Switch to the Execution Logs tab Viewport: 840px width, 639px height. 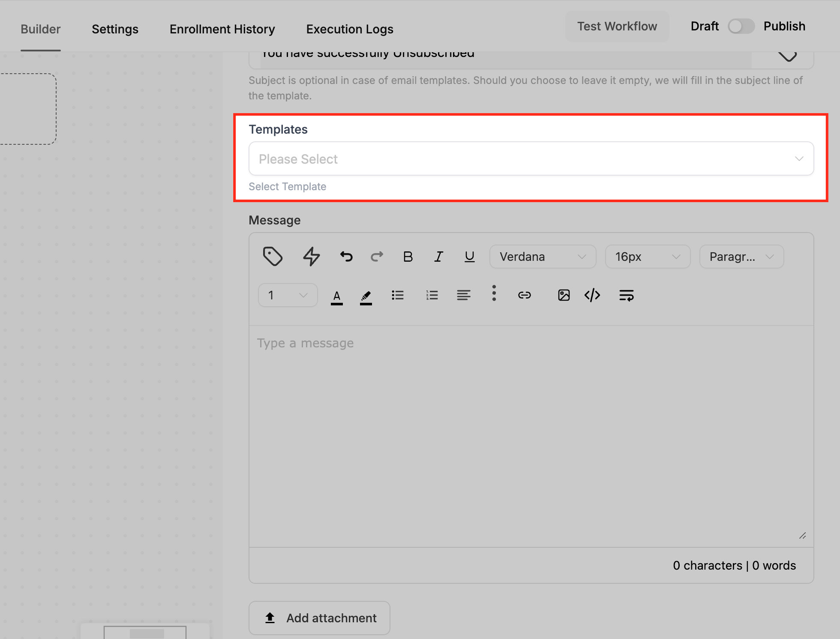click(x=350, y=29)
